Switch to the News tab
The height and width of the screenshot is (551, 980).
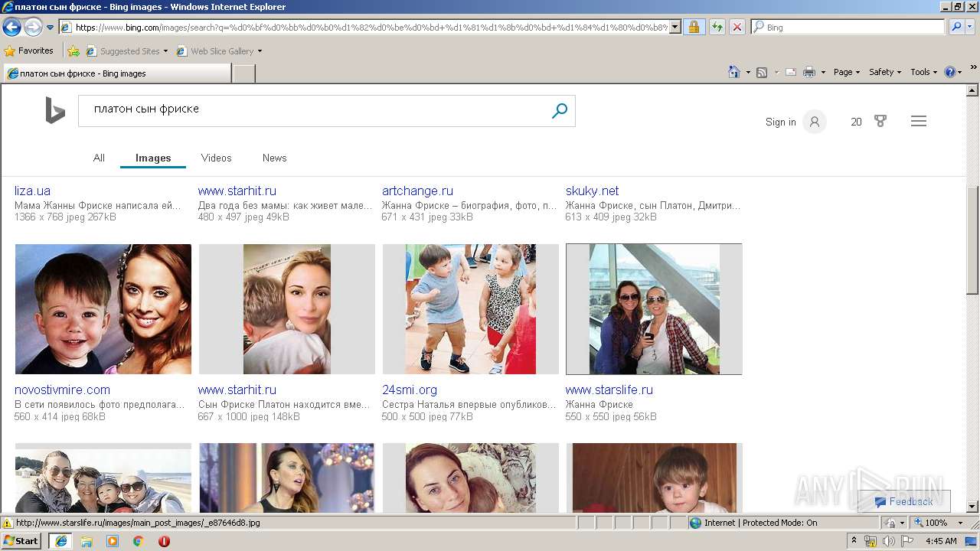point(274,158)
